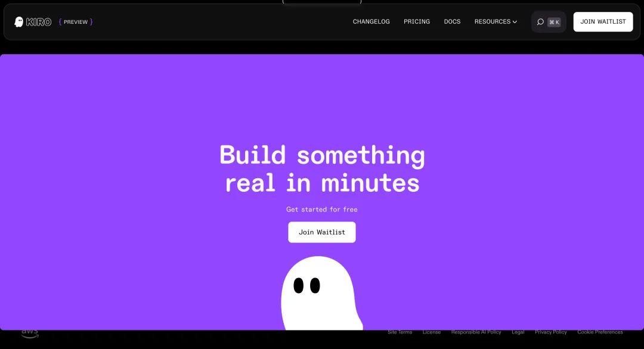Click the AWS logo in the footer
The width and height of the screenshot is (644, 349).
tap(29, 333)
